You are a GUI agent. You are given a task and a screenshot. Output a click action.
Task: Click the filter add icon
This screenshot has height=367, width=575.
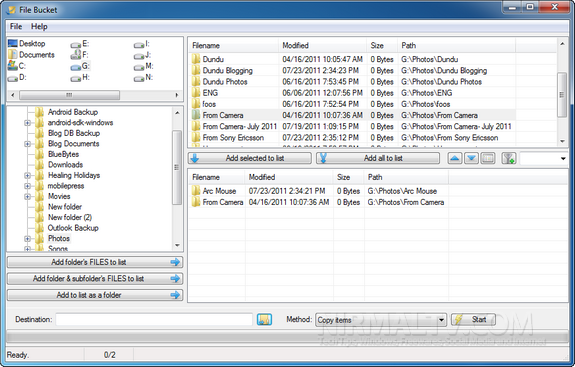(x=509, y=158)
